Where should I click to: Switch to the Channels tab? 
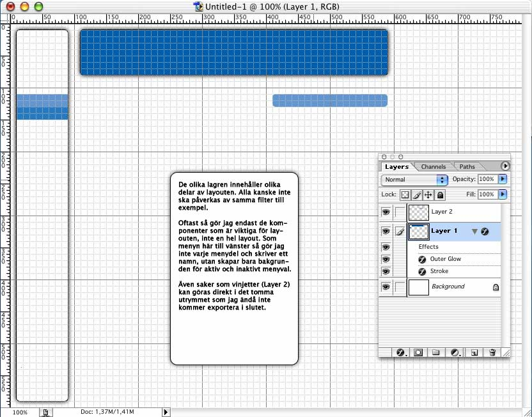tap(434, 167)
